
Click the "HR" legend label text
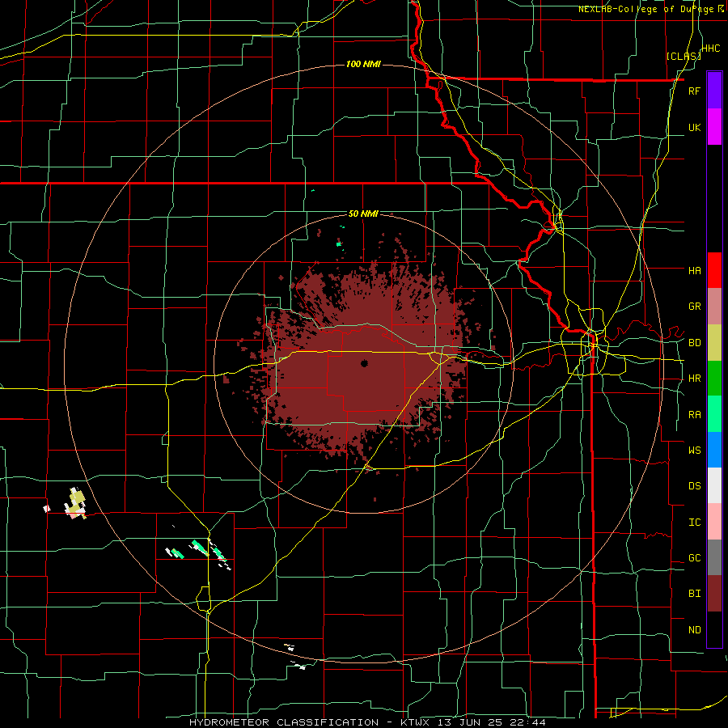[x=694, y=379]
